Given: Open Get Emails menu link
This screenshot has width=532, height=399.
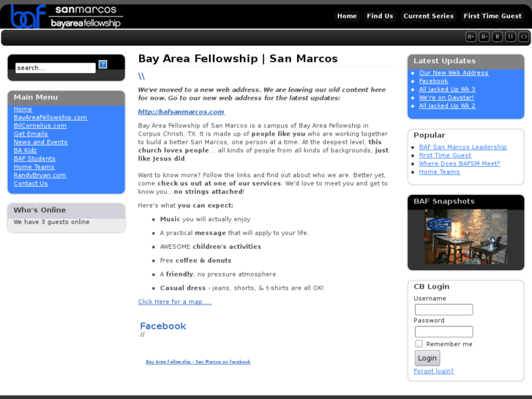Looking at the screenshot, I should point(31,134).
